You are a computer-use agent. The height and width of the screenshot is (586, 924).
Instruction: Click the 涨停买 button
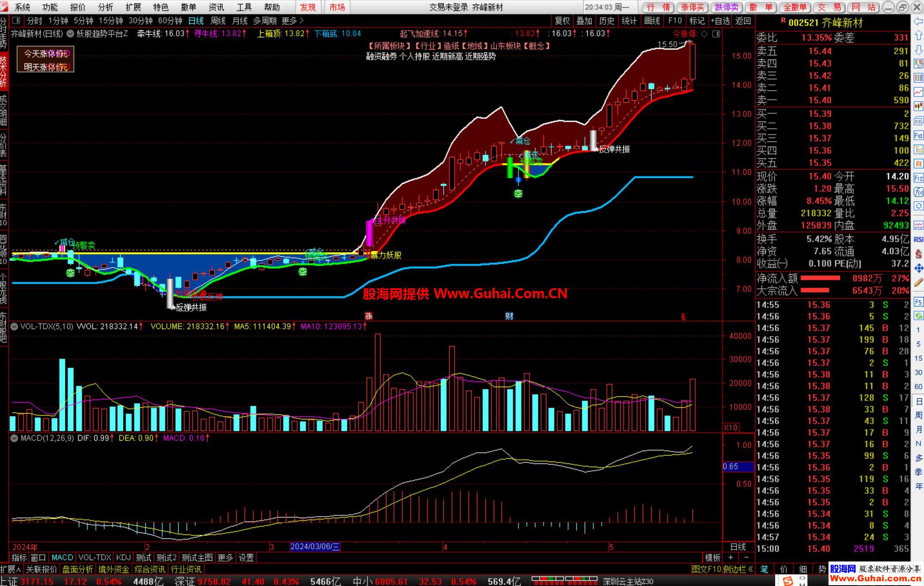click(693, 7)
